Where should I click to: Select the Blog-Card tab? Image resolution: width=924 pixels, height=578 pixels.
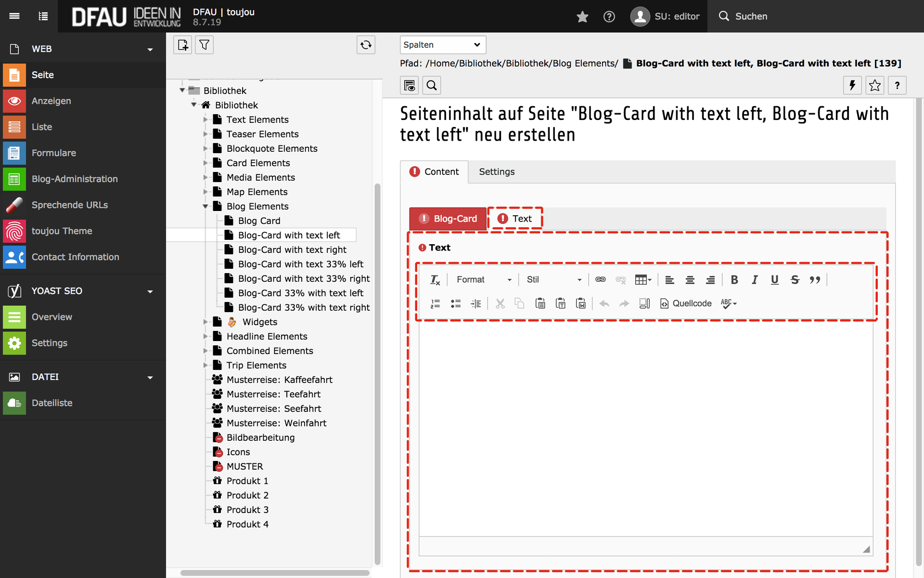448,219
